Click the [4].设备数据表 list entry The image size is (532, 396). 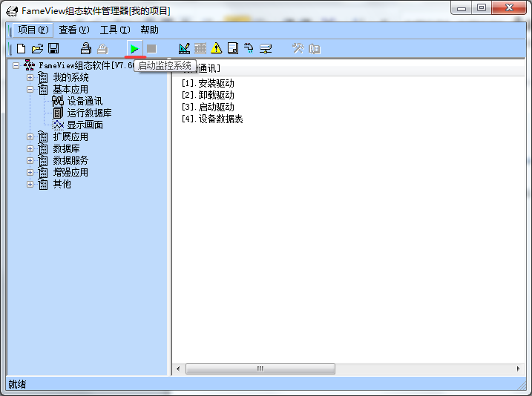click(212, 119)
